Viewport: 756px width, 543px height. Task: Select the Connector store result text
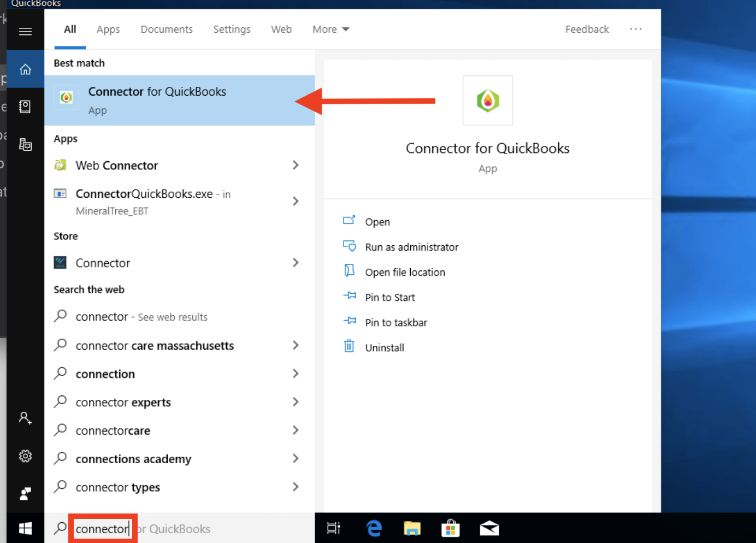(x=103, y=263)
